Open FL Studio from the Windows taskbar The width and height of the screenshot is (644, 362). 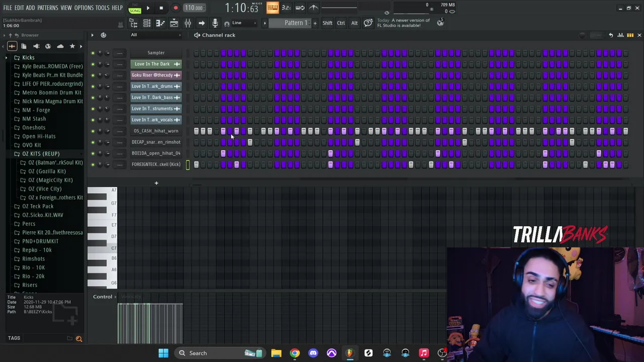(350, 353)
